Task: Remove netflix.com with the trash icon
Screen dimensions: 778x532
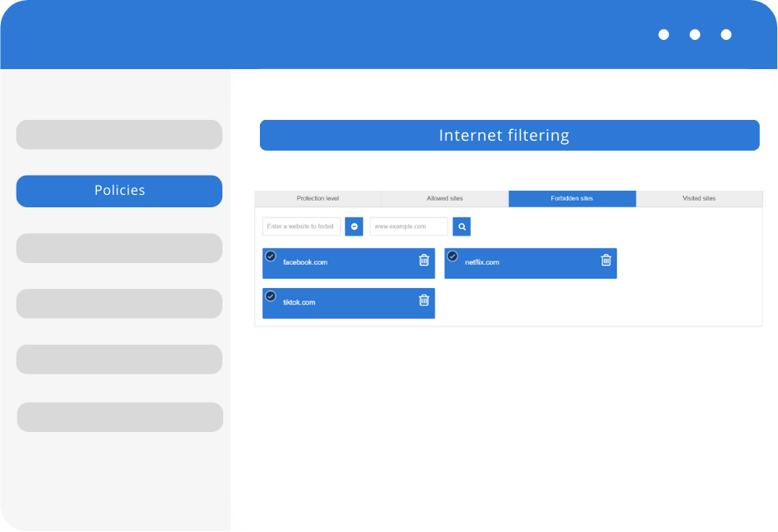Action: [606, 260]
